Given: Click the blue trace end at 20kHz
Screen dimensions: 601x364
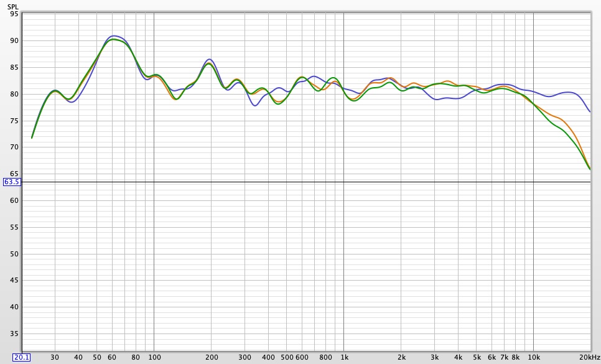Looking at the screenshot, I should point(590,111).
